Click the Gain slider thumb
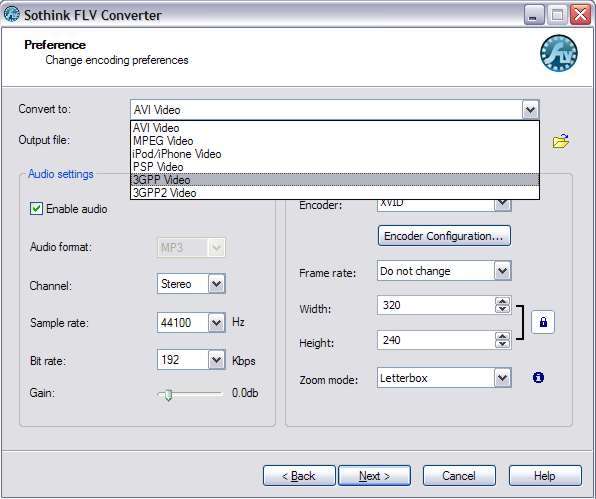Image resolution: width=596 pixels, height=499 pixels. (x=168, y=395)
